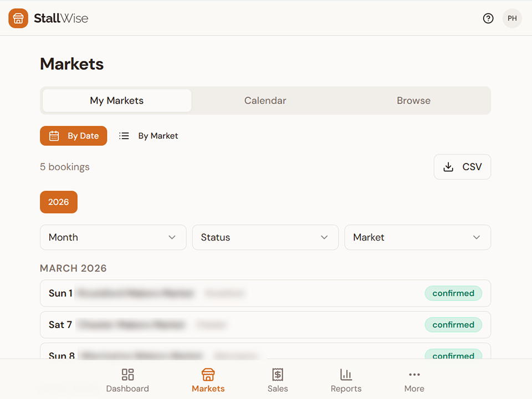The image size is (532, 399).
Task: Select Markets in bottom navigation
Action: (x=208, y=380)
